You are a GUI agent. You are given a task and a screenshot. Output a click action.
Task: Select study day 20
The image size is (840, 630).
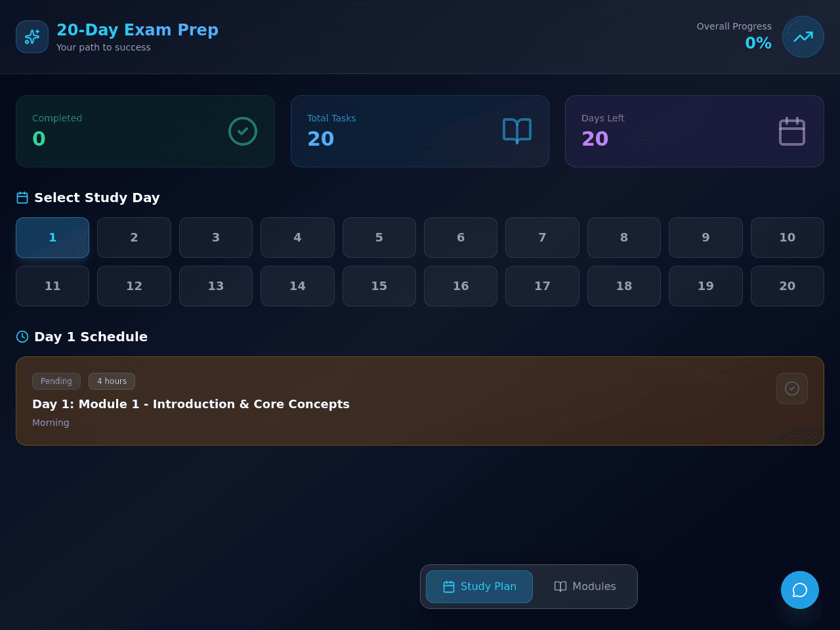pyautogui.click(x=787, y=286)
